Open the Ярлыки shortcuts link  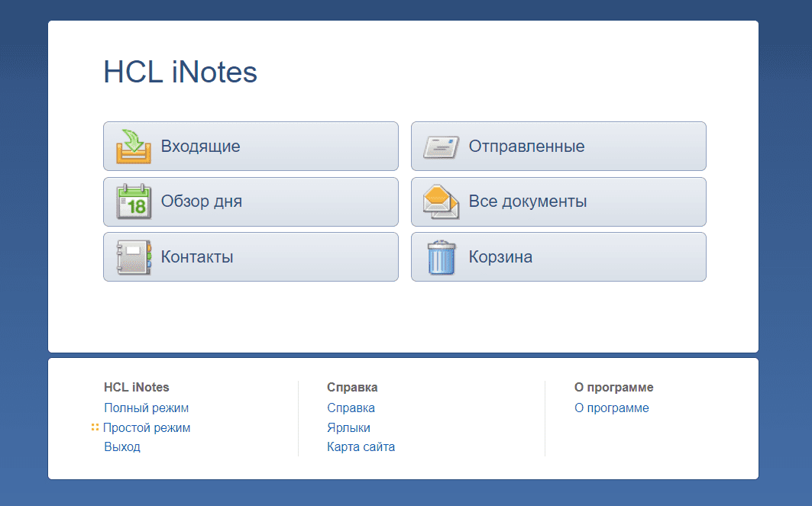pyautogui.click(x=348, y=428)
